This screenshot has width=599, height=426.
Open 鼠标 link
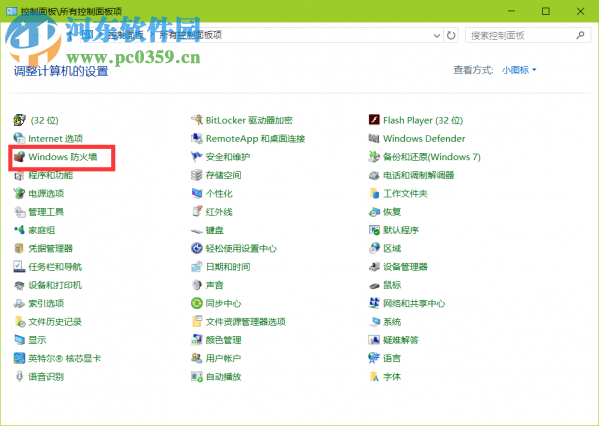392,285
